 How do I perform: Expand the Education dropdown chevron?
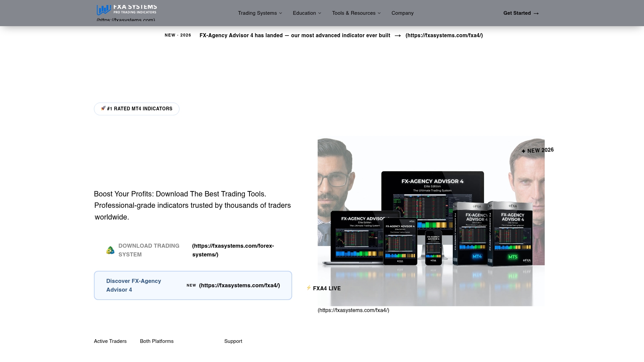click(x=319, y=13)
